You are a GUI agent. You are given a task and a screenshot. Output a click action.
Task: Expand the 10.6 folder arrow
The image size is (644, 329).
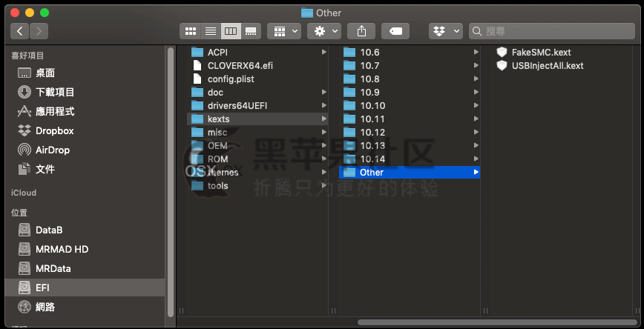coord(476,52)
